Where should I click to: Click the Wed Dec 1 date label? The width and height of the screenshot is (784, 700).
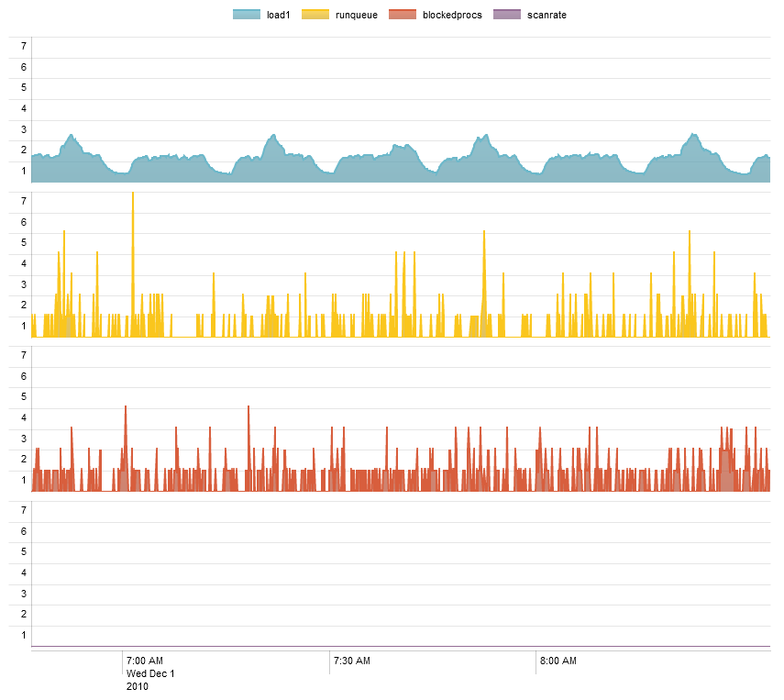[150, 673]
